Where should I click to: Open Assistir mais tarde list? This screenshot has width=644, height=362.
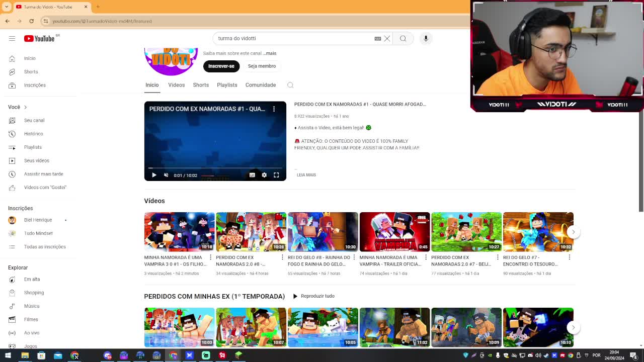tap(40, 174)
